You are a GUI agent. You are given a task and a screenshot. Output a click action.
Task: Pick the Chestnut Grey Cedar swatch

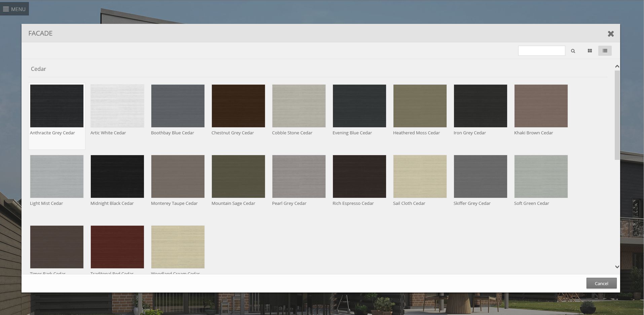[x=238, y=106]
